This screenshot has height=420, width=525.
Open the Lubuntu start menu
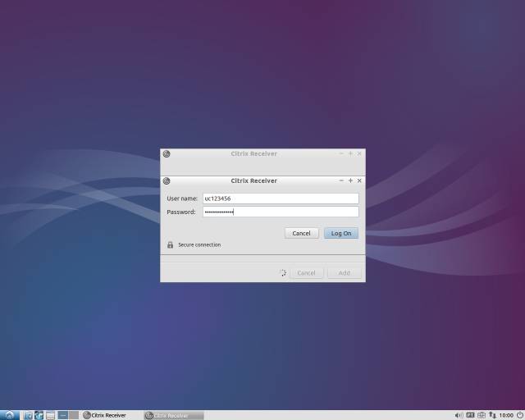tap(10, 415)
